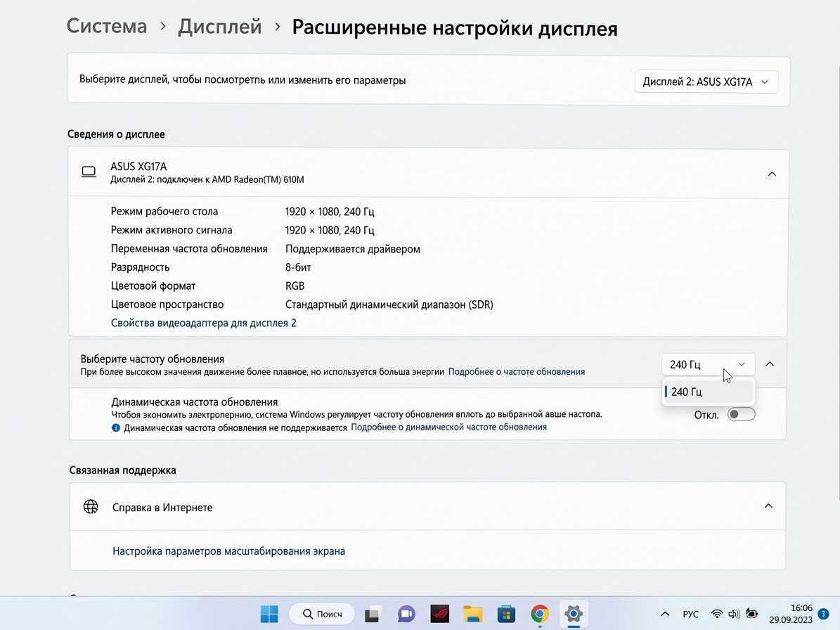Viewport: 840px width, 630px height.
Task: Open the clock showing 16:06 29.09.2023
Action: (x=791, y=614)
